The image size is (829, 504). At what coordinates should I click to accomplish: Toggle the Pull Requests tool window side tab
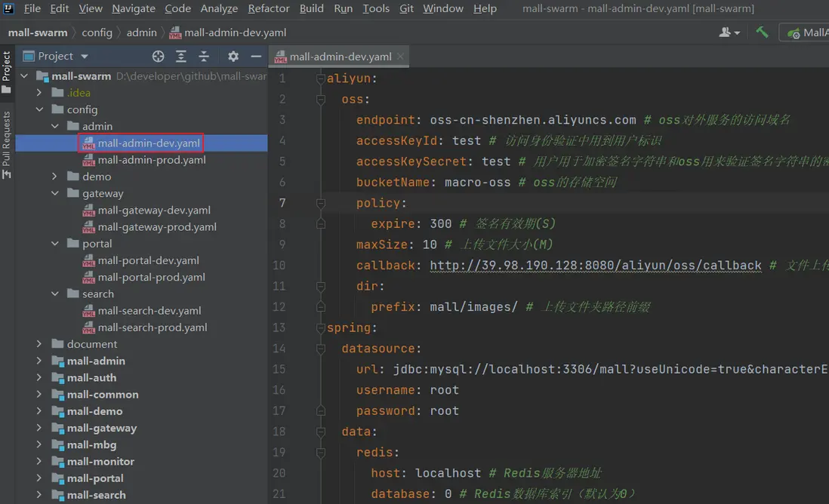pos(7,143)
